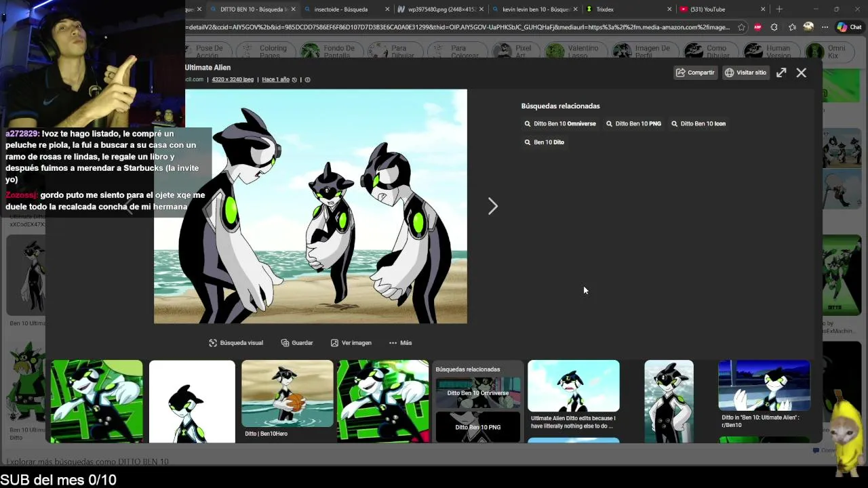Filter by Fondo De Pantalla chip
The height and width of the screenshot is (488, 868).
point(332,52)
